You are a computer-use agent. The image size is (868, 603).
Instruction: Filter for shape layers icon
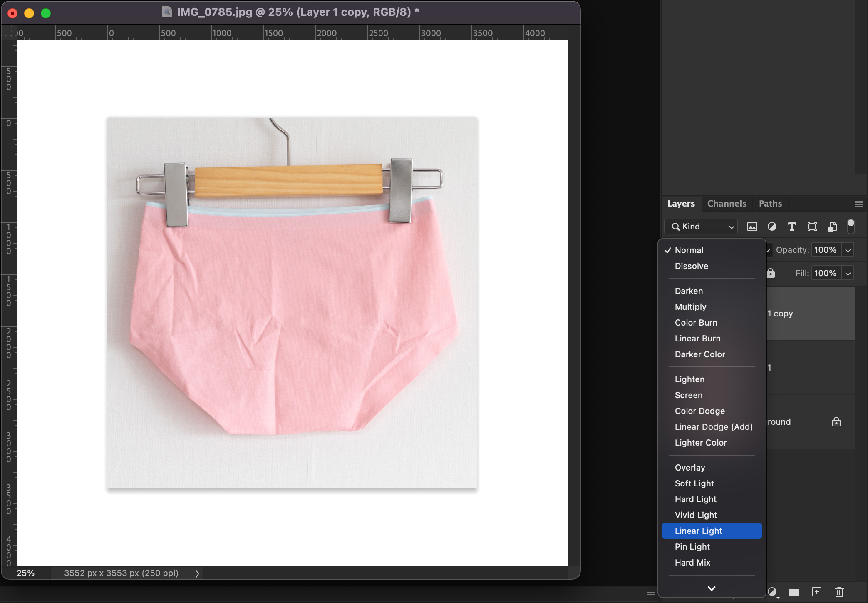[812, 227]
